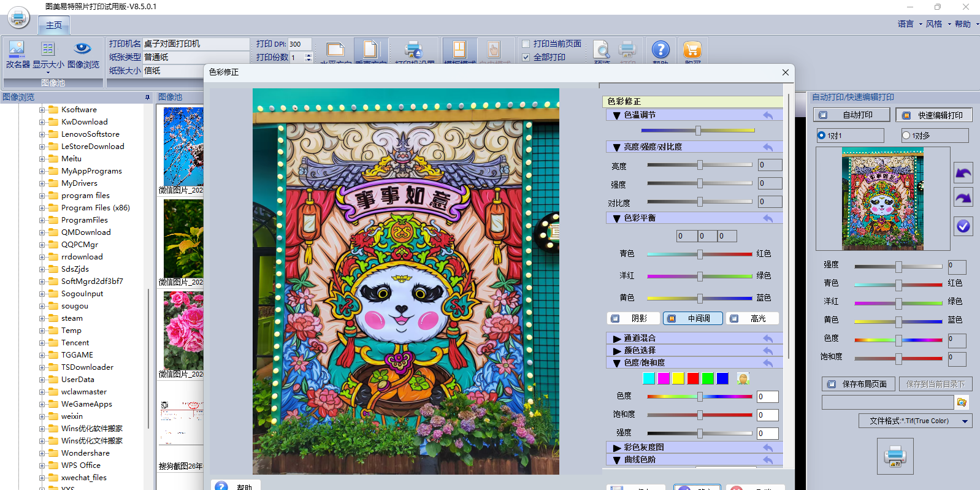Reset the 彩色灰度图 section with its arrow

pyautogui.click(x=768, y=448)
